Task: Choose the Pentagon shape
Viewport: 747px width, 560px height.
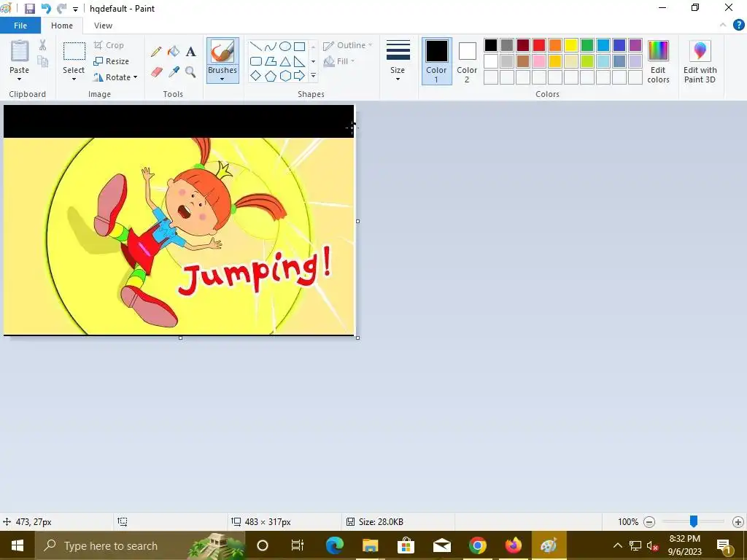Action: [271, 76]
